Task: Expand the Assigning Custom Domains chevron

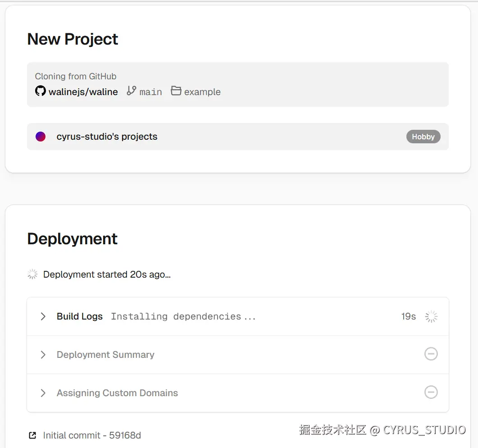Action: [x=43, y=393]
